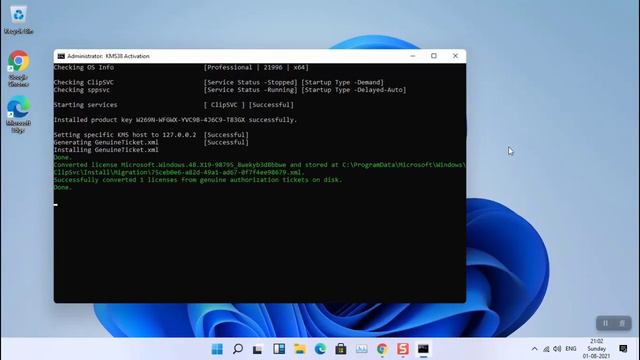The image size is (640, 360).
Task: Show hidden system tray icons
Action: 534,349
